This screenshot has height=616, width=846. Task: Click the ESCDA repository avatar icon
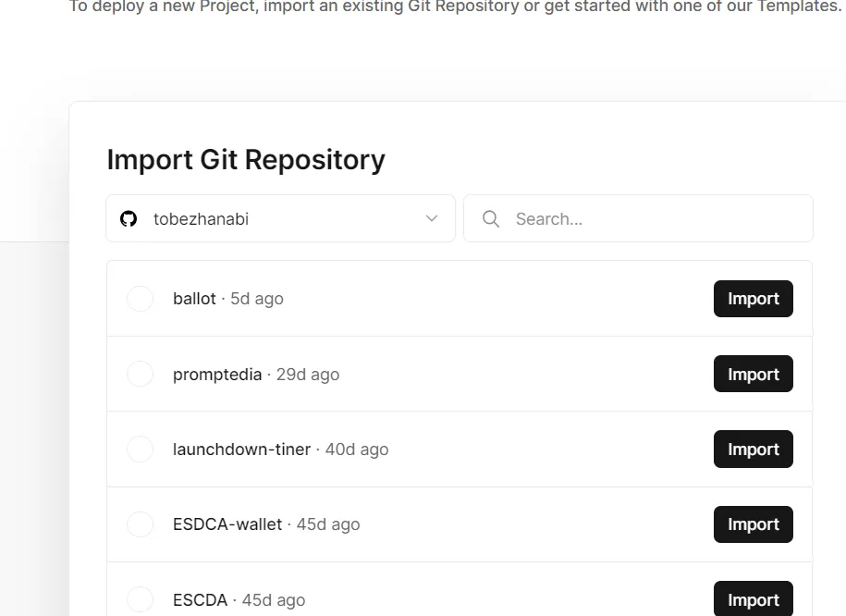click(140, 599)
